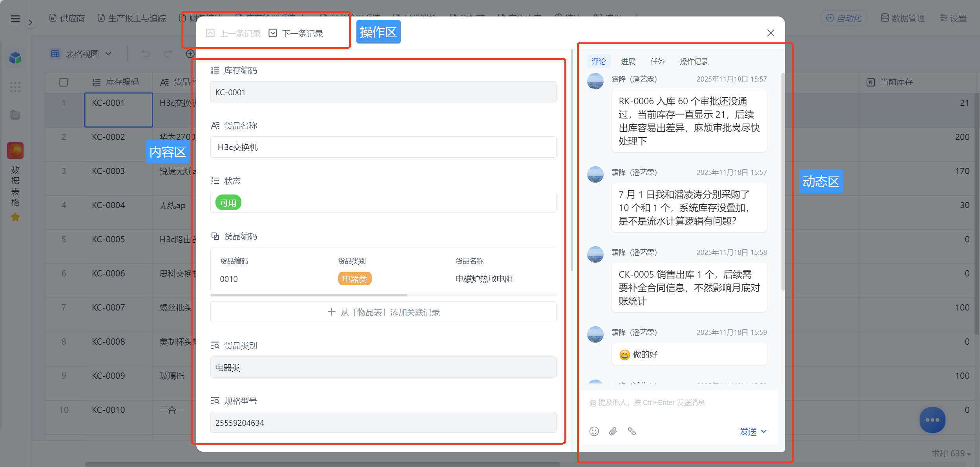The width and height of the screenshot is (980, 467).
Task: Expand the sidebar chevron arrow
Action: coord(31,22)
